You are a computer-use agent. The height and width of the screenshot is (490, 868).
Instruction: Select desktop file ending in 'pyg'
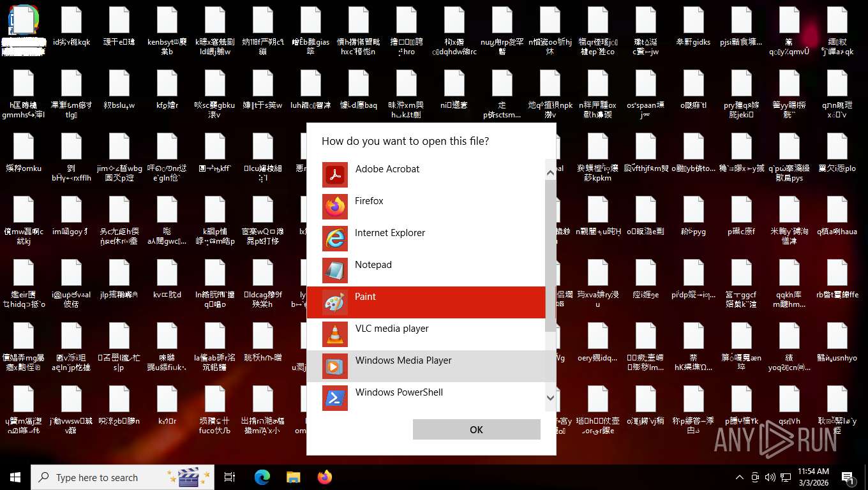(693, 217)
